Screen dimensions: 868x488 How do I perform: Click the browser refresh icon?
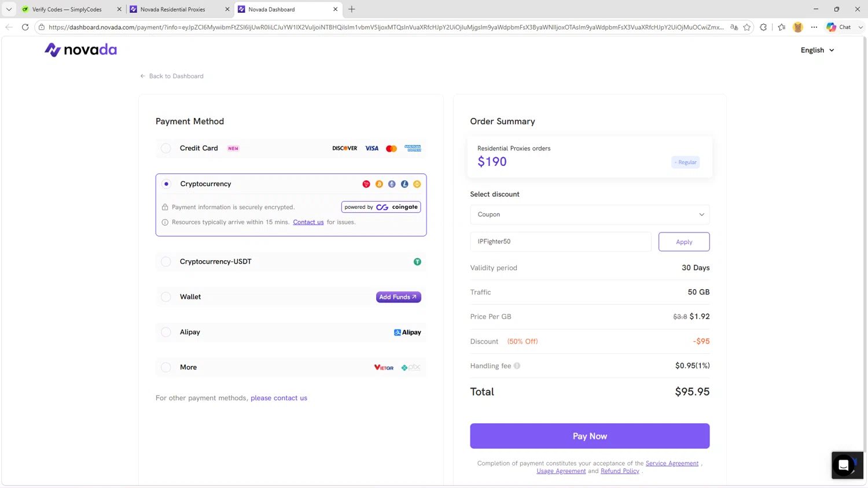point(25,27)
